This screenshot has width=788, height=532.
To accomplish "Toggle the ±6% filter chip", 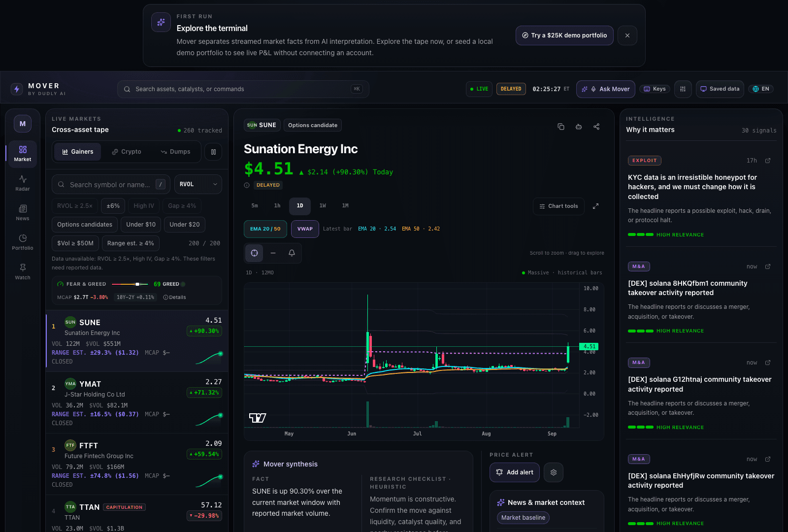I will (x=113, y=206).
